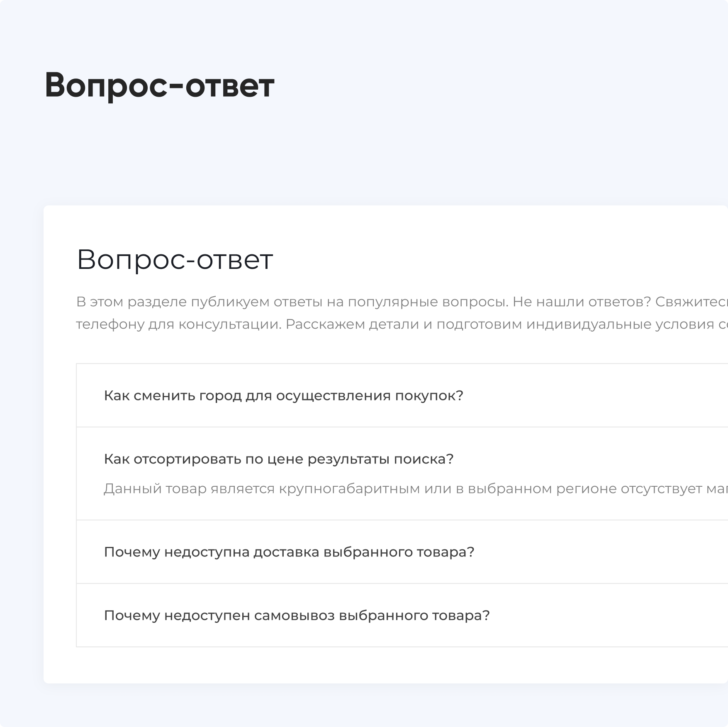
Task: Click the divider line between FAQ rows
Action: pyautogui.click(x=373, y=427)
